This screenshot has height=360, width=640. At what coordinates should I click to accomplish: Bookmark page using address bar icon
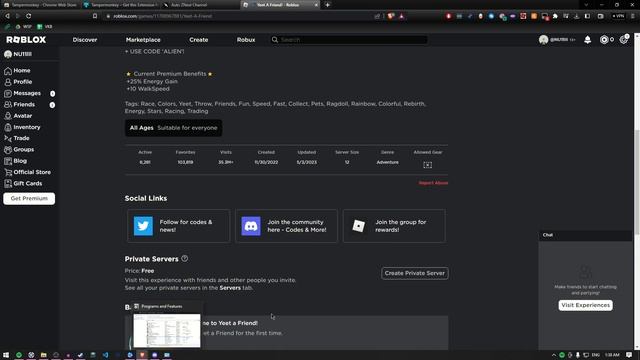click(x=95, y=16)
